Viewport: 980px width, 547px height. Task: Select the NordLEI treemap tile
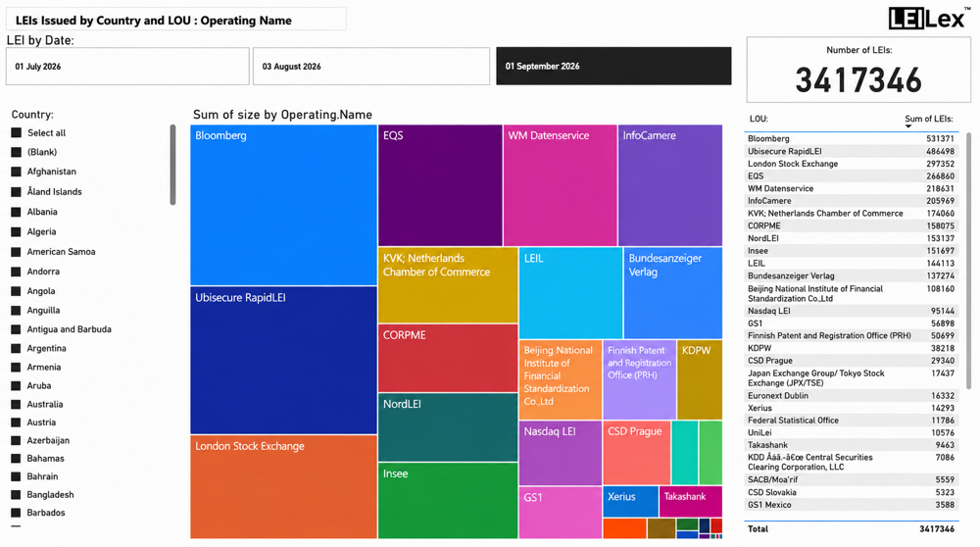(448, 427)
